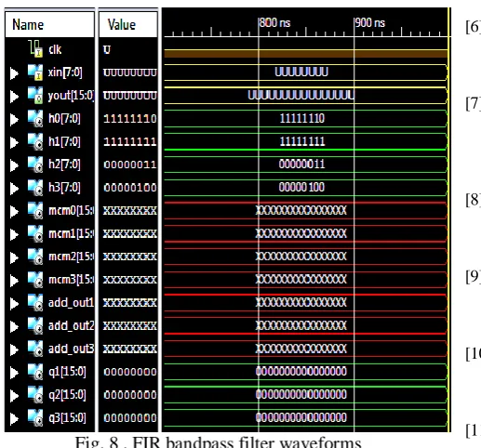Click the clk signal icon
The height and width of the screenshot is (448, 481).
[x=35, y=48]
